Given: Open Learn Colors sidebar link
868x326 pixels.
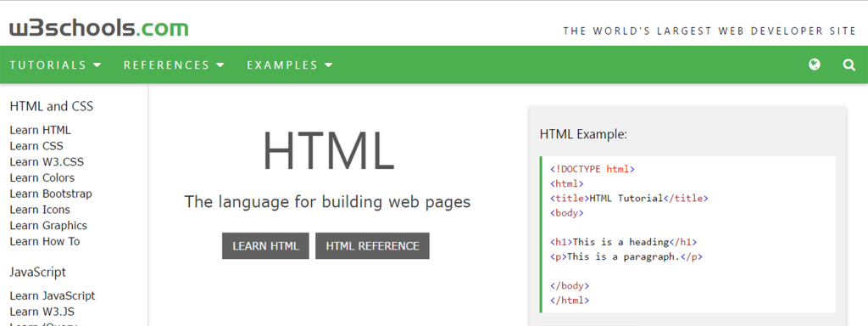Looking at the screenshot, I should pyautogui.click(x=42, y=178).
